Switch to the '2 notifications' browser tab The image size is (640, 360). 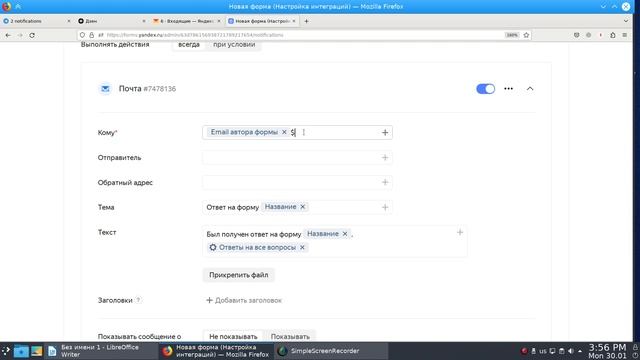pyautogui.click(x=36, y=21)
